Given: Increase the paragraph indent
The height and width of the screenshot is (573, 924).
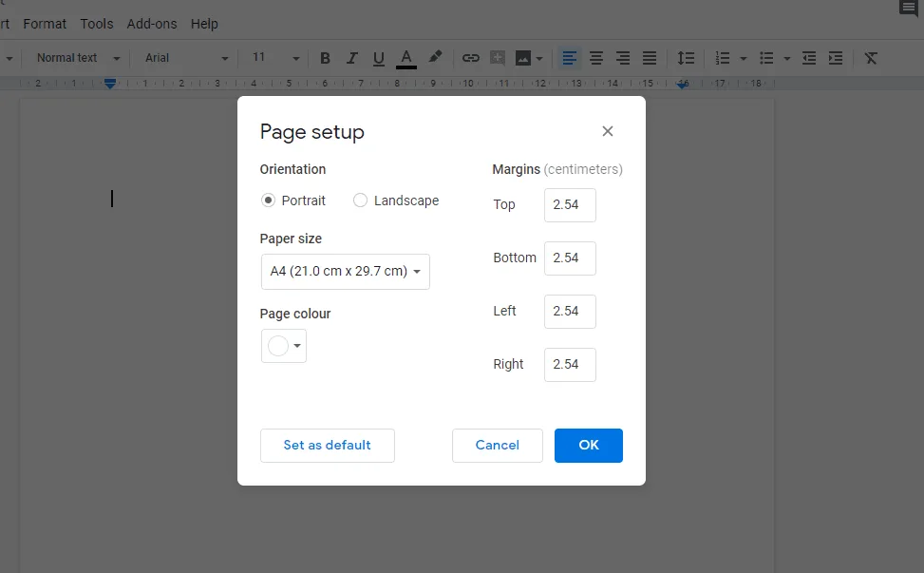Looking at the screenshot, I should point(836,58).
